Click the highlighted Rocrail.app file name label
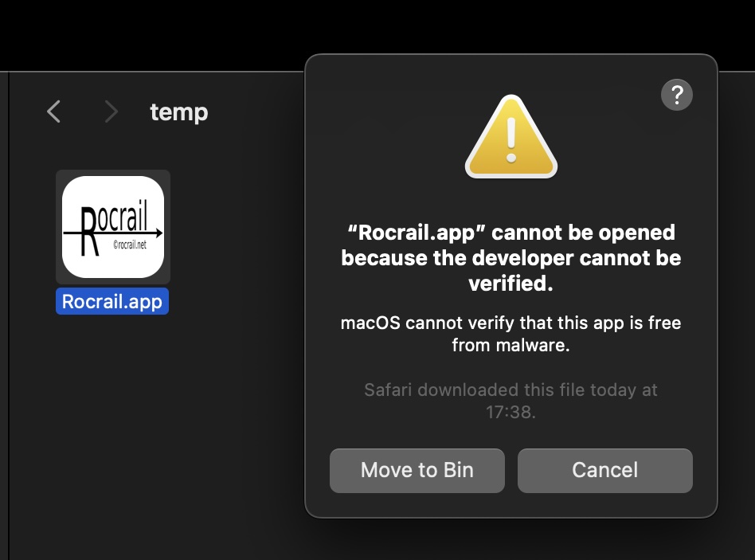 (x=112, y=301)
